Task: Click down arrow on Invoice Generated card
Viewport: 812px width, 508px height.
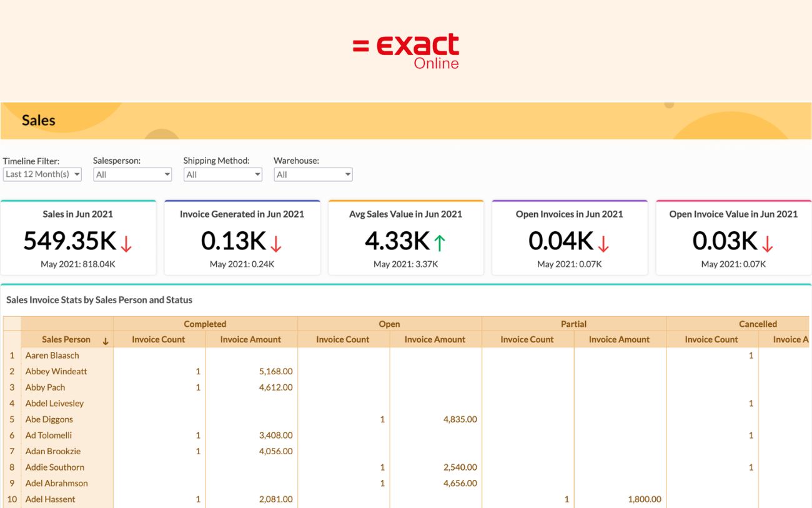Action: (276, 243)
